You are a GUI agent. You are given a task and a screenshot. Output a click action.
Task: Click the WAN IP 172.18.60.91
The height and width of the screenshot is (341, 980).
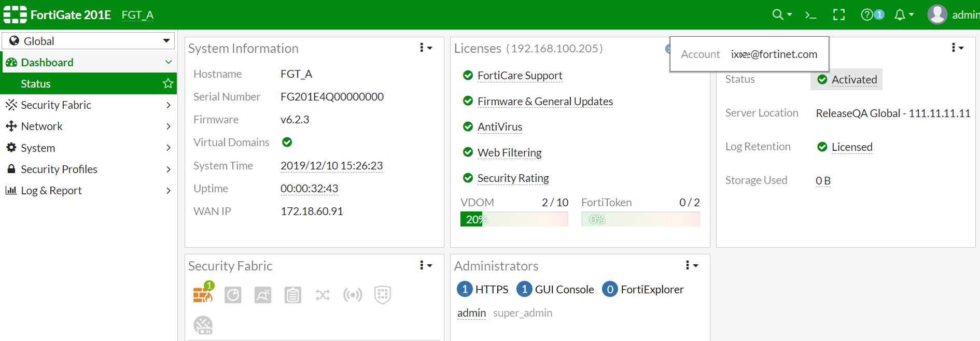pos(312,211)
